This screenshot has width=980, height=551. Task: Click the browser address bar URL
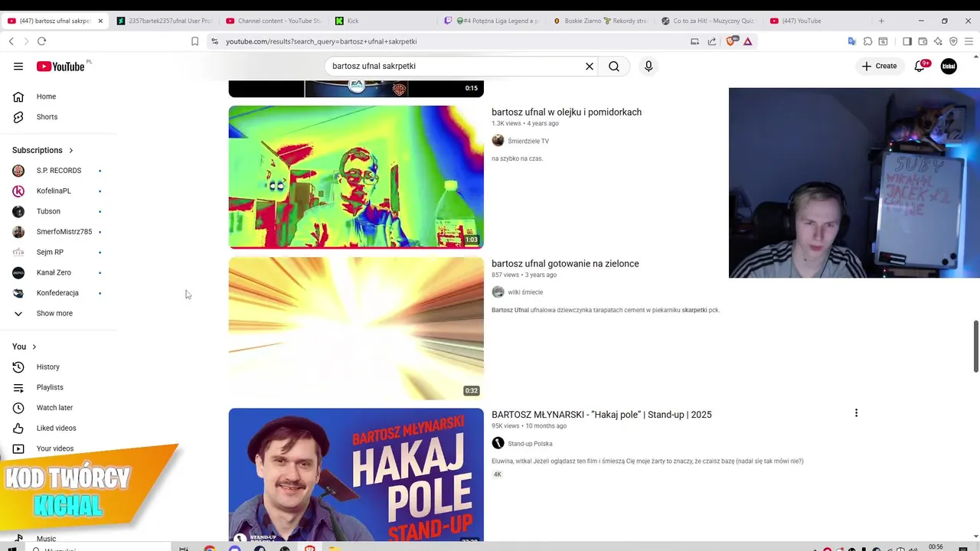(322, 41)
